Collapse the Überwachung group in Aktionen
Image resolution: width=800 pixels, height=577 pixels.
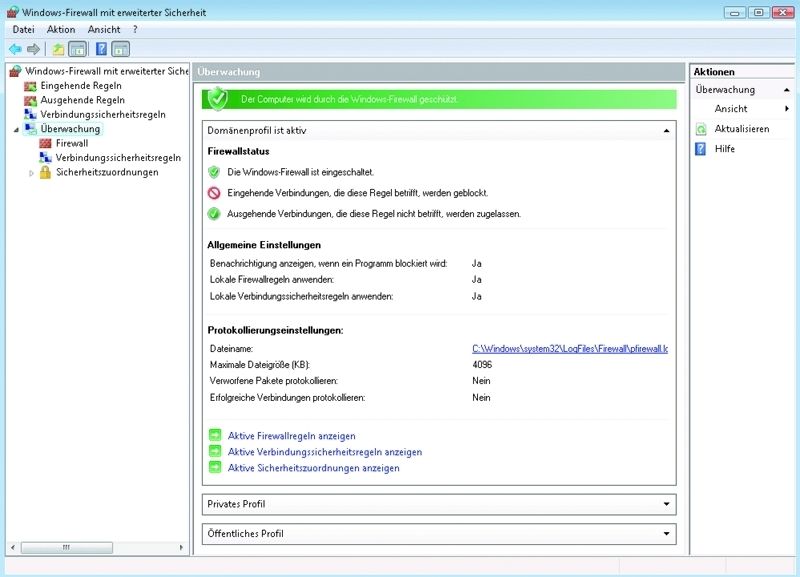tap(787, 90)
